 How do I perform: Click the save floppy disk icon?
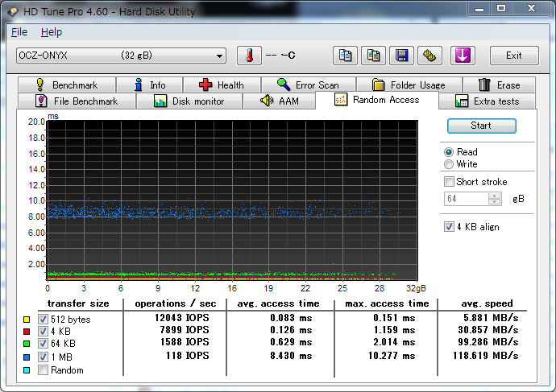(x=401, y=56)
